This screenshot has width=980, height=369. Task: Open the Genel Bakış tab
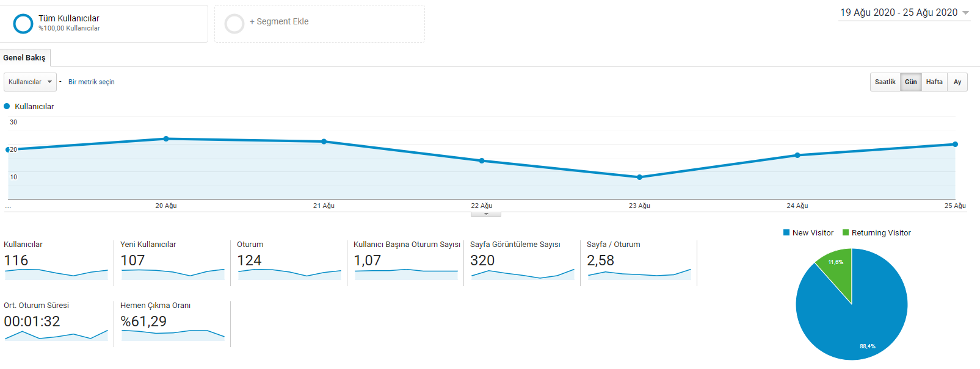pyautogui.click(x=24, y=58)
